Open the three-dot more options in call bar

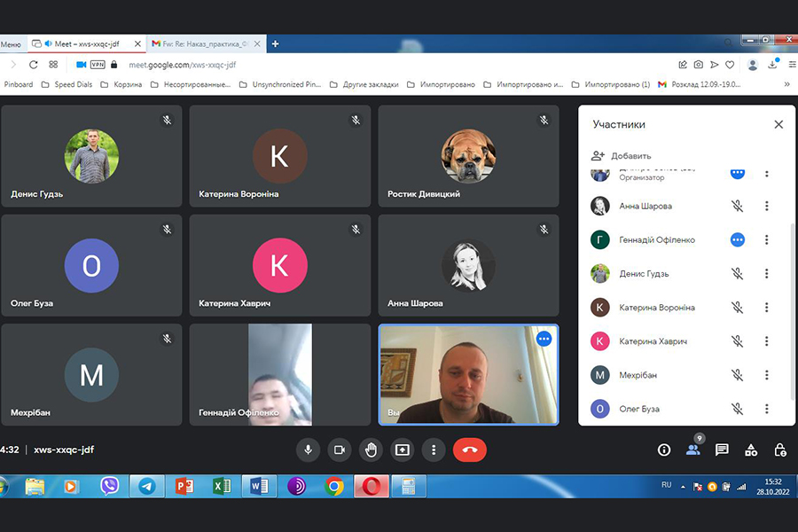click(x=434, y=450)
